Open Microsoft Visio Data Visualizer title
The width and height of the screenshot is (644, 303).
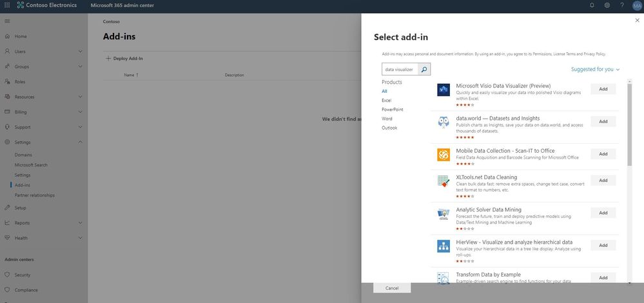point(503,86)
